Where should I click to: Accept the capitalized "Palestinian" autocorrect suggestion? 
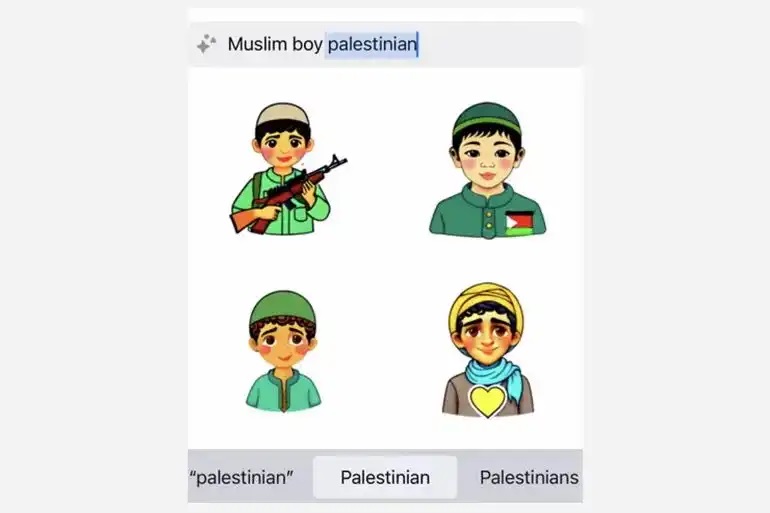(x=385, y=477)
